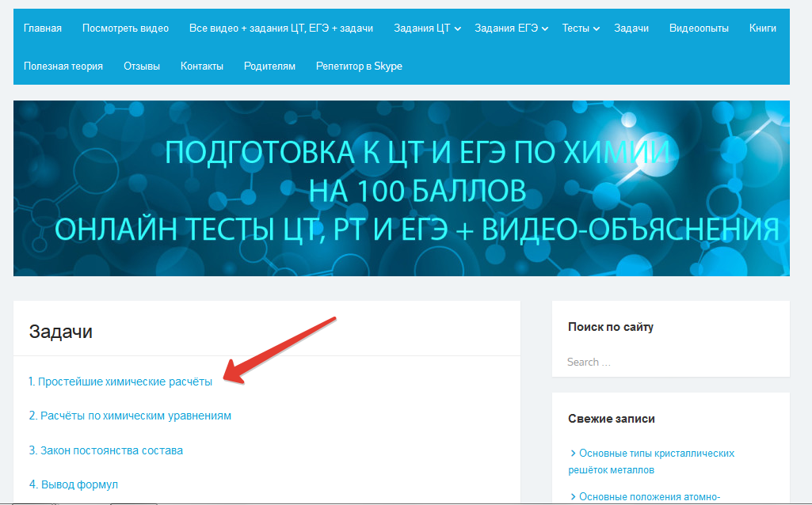The width and height of the screenshot is (812, 505).
Task: Go to Посмотреть видео page
Action: [125, 28]
